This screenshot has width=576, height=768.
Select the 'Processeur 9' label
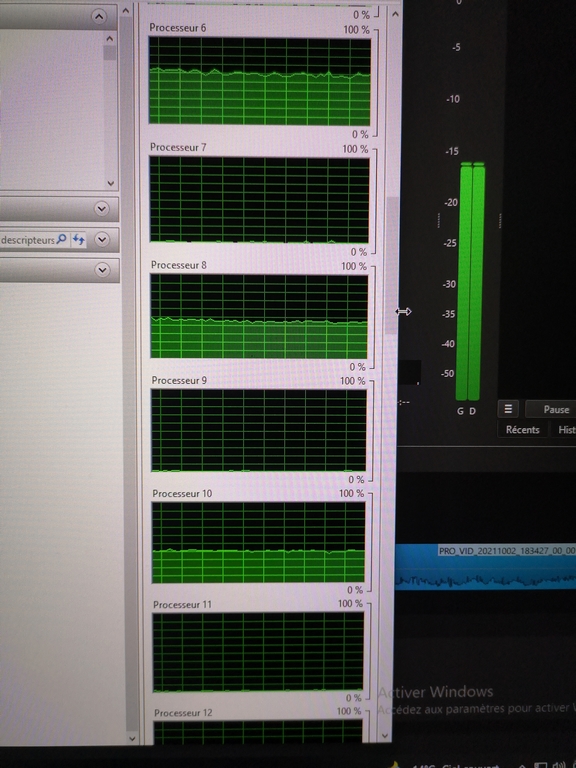179,380
